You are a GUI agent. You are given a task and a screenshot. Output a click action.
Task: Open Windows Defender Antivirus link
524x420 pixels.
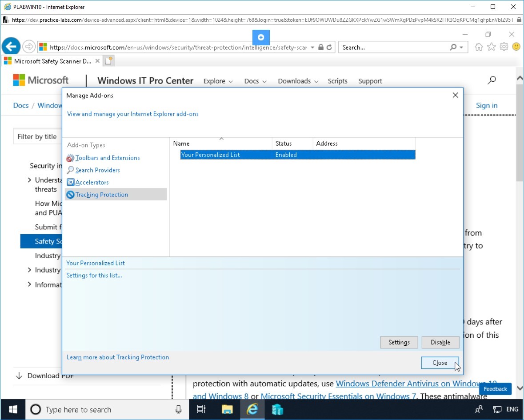click(416, 384)
